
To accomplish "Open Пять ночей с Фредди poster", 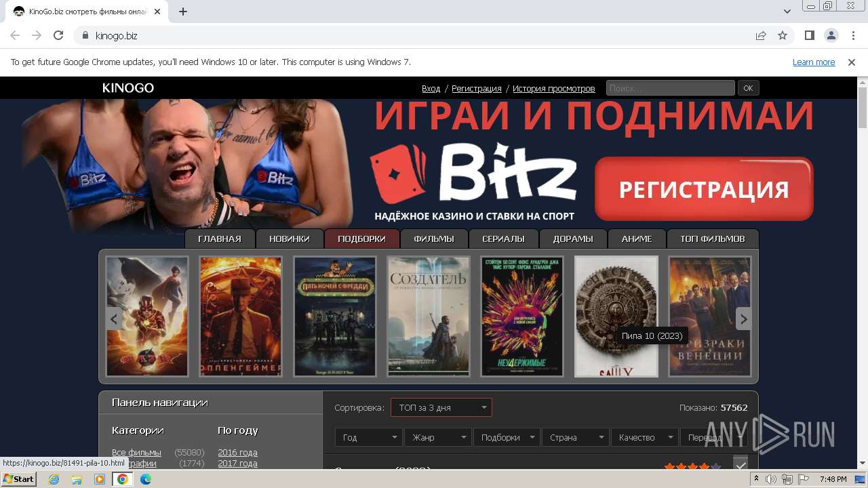I will [x=335, y=316].
